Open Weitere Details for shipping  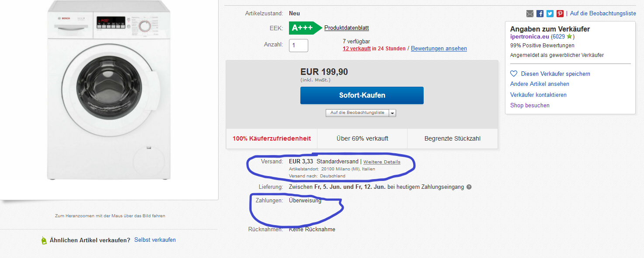click(382, 162)
